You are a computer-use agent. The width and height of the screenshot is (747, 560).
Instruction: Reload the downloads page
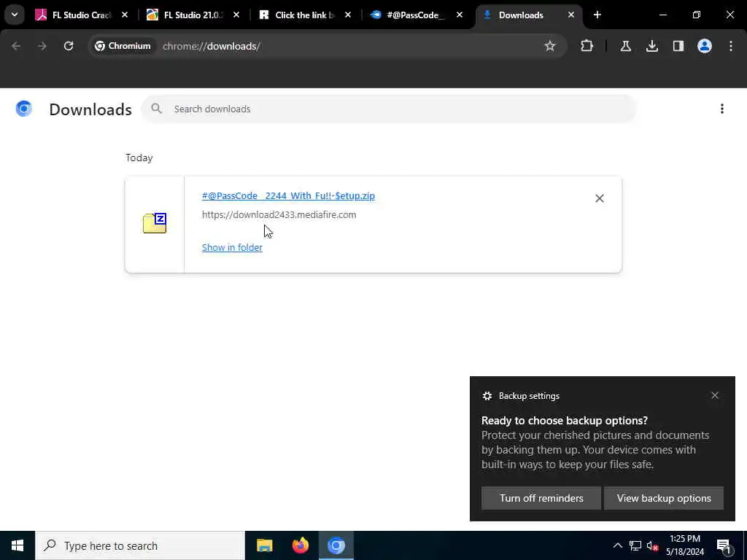tap(69, 46)
